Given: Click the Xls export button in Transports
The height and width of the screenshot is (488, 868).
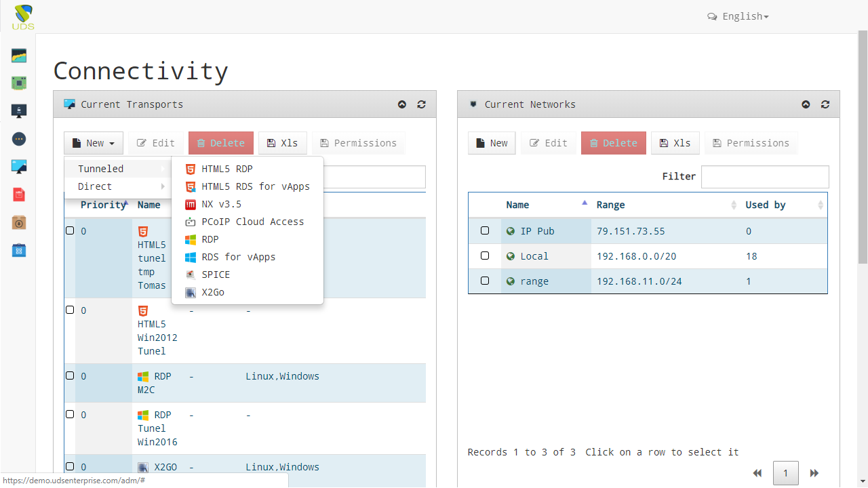Looking at the screenshot, I should point(282,143).
